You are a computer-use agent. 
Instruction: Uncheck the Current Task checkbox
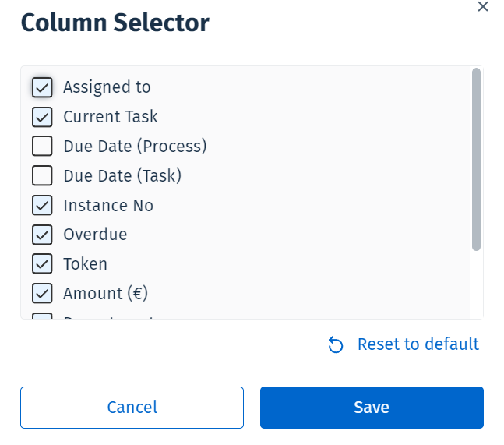42,117
